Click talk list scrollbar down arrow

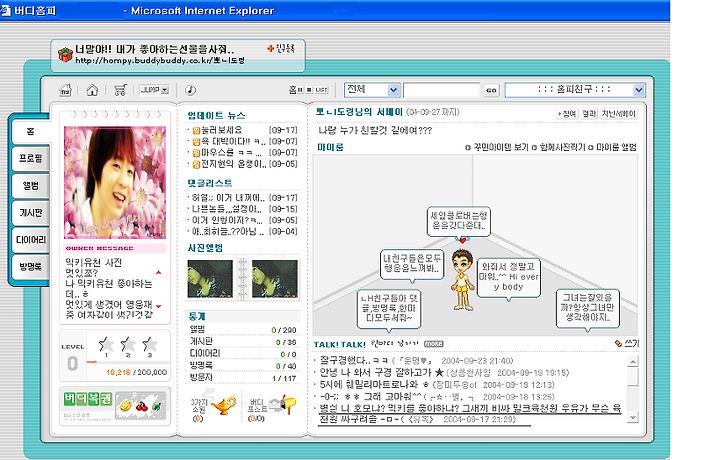point(633,417)
